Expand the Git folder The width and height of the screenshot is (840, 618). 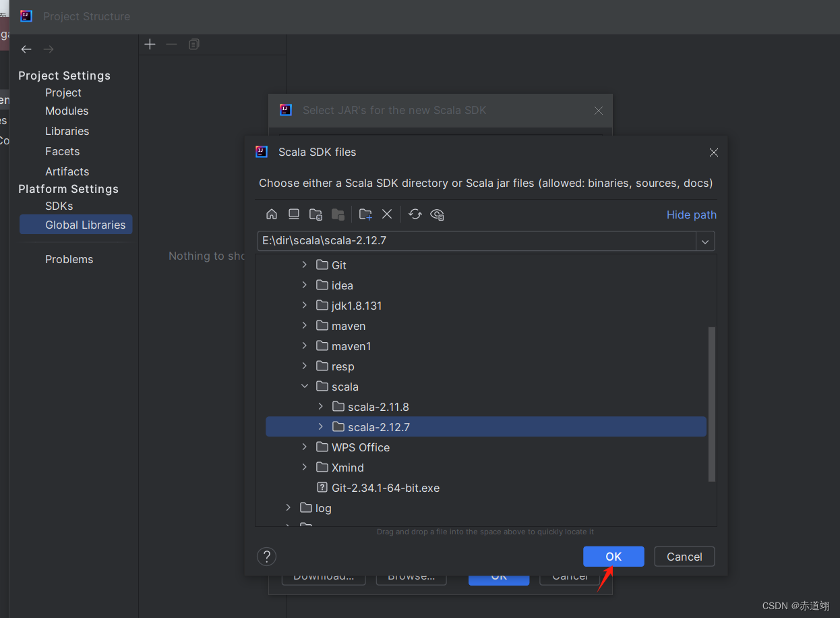pos(305,265)
